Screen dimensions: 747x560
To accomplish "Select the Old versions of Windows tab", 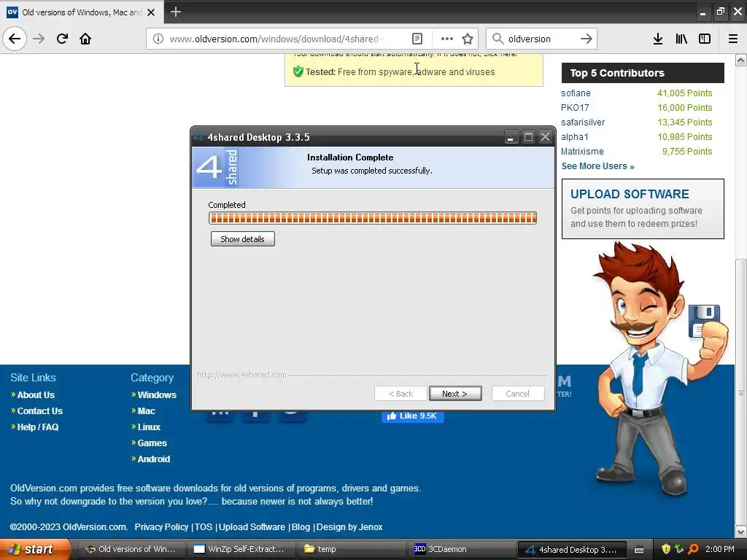I will [x=82, y=12].
